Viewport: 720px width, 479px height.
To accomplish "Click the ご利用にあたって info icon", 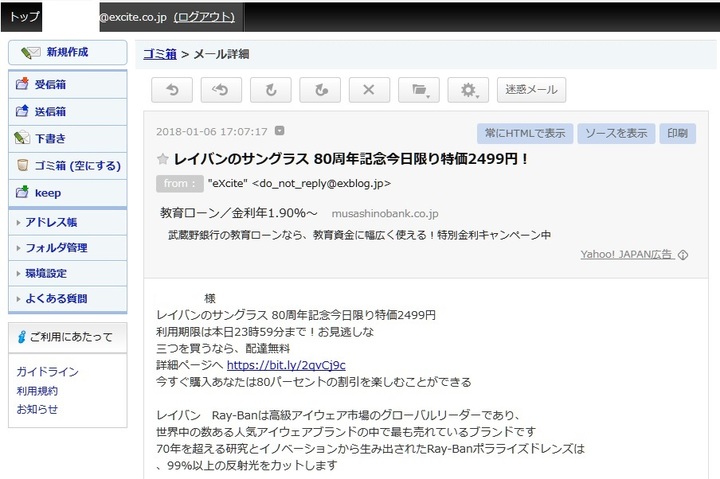I will pyautogui.click(x=21, y=337).
